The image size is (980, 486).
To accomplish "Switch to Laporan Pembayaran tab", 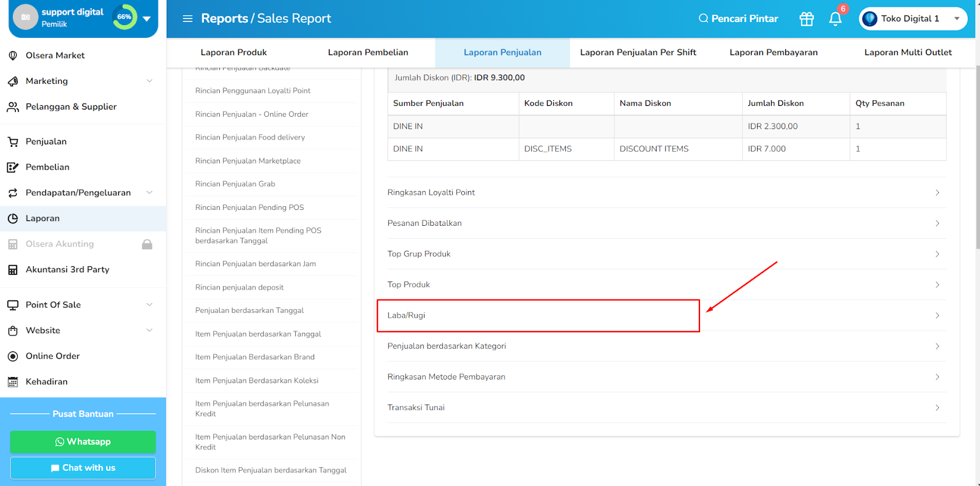I will click(x=774, y=53).
